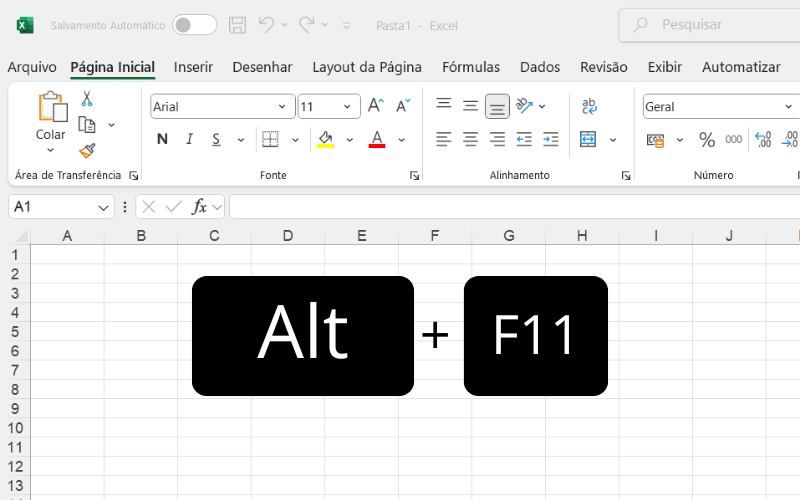800x500 pixels.
Task: Open the Fórmulas ribbon tab
Action: coord(470,67)
